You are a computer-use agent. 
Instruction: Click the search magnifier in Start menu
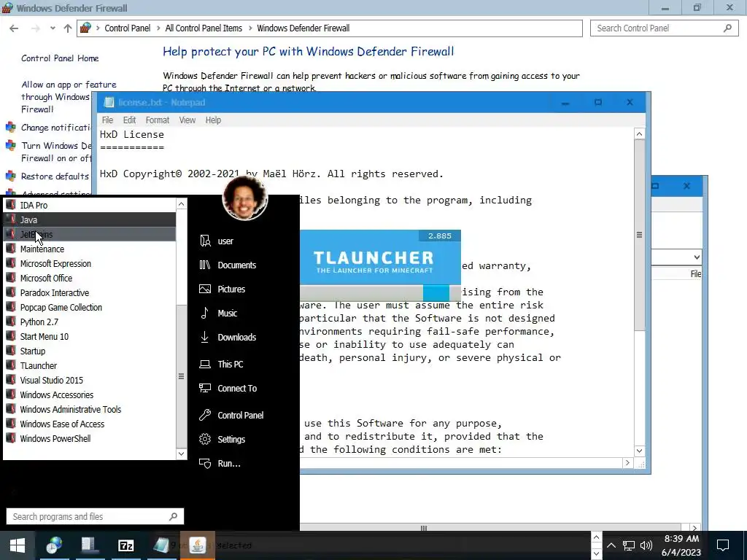pos(174,517)
